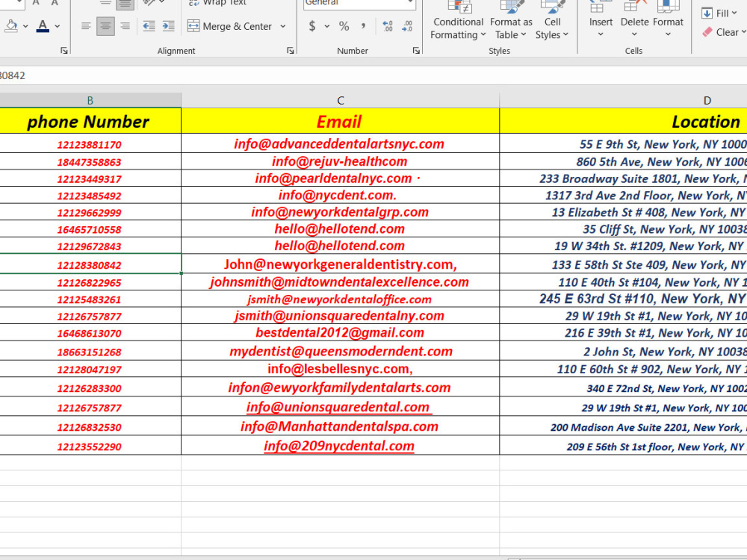Click the Decrease Decimal icon
747x560 pixels.
coord(407,26)
